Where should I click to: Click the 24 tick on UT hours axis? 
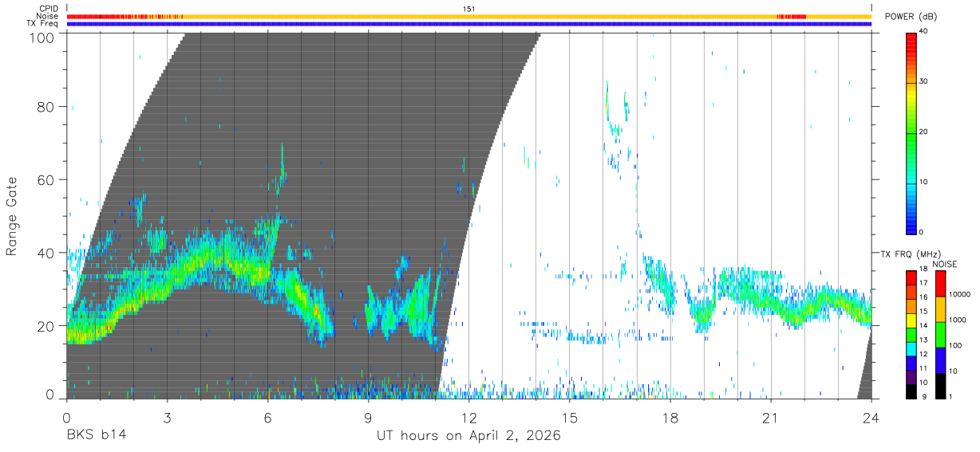click(871, 418)
